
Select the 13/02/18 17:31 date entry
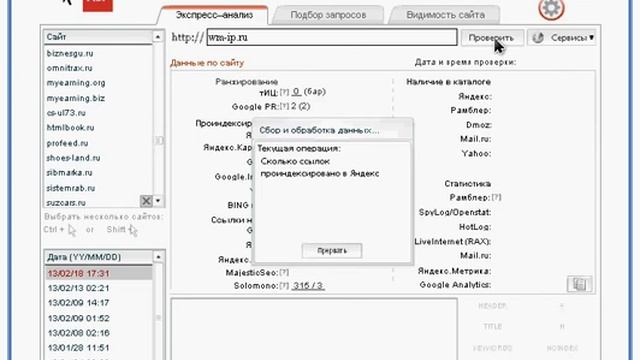pyautogui.click(x=98, y=273)
